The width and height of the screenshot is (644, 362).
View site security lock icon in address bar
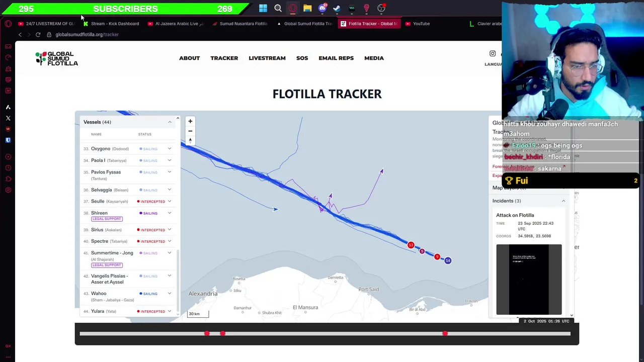(x=49, y=35)
